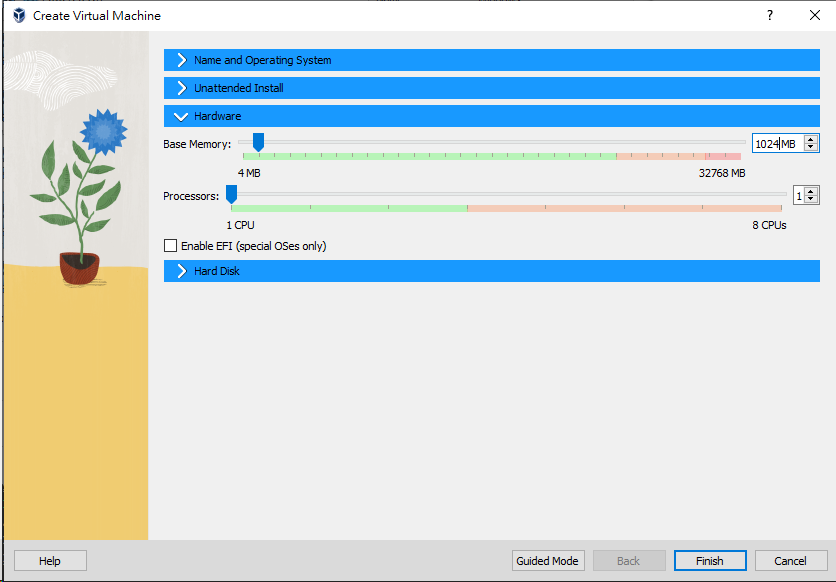The width and height of the screenshot is (836, 582).
Task: Select the Base Memory slider handle
Action: (259, 142)
